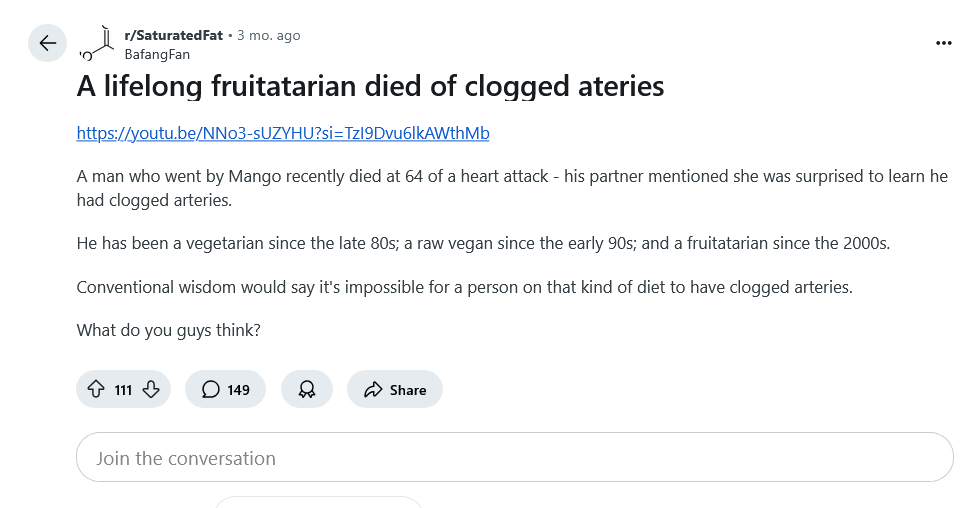979x508 pixels.
Task: Open the SaturatedFat subreddit avatar icon
Action: [x=97, y=44]
